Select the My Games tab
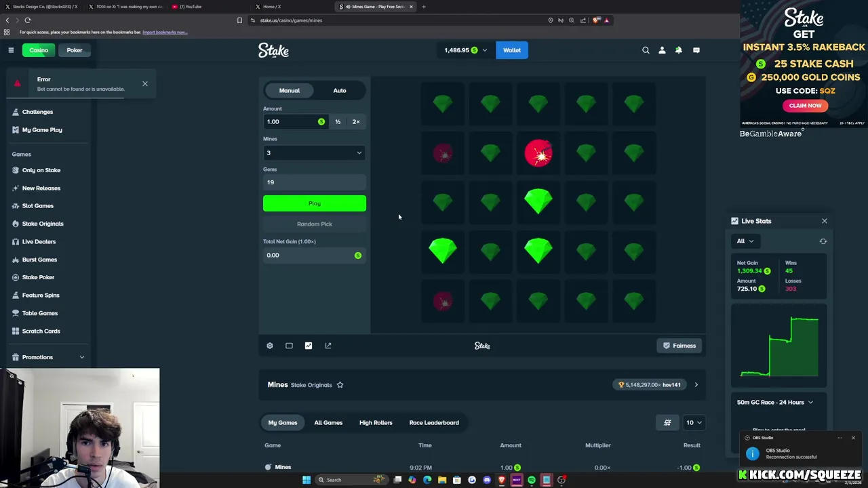 [283, 423]
